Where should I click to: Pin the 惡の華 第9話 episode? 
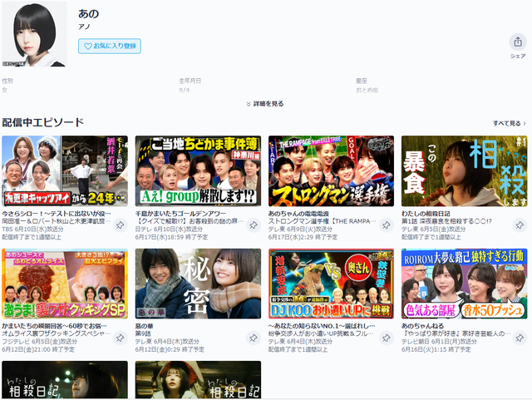[x=253, y=338]
